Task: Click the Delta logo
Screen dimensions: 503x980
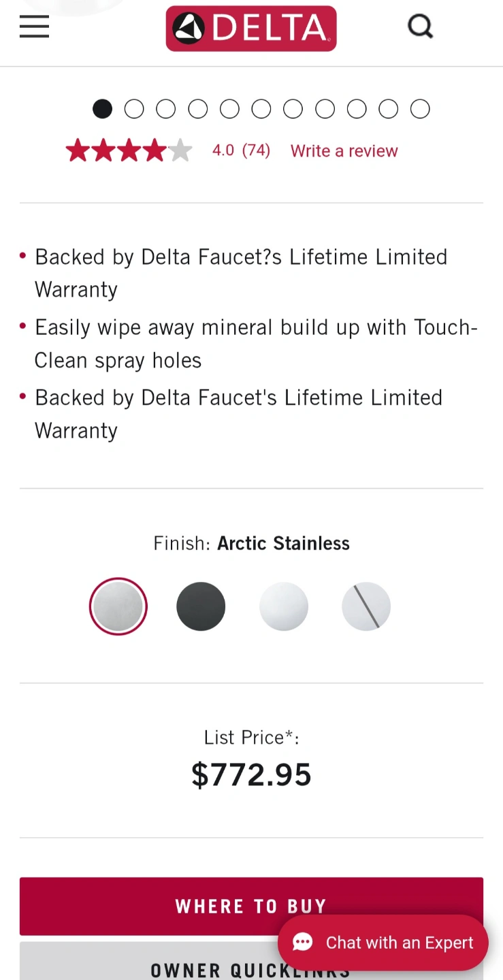Action: pyautogui.click(x=251, y=29)
